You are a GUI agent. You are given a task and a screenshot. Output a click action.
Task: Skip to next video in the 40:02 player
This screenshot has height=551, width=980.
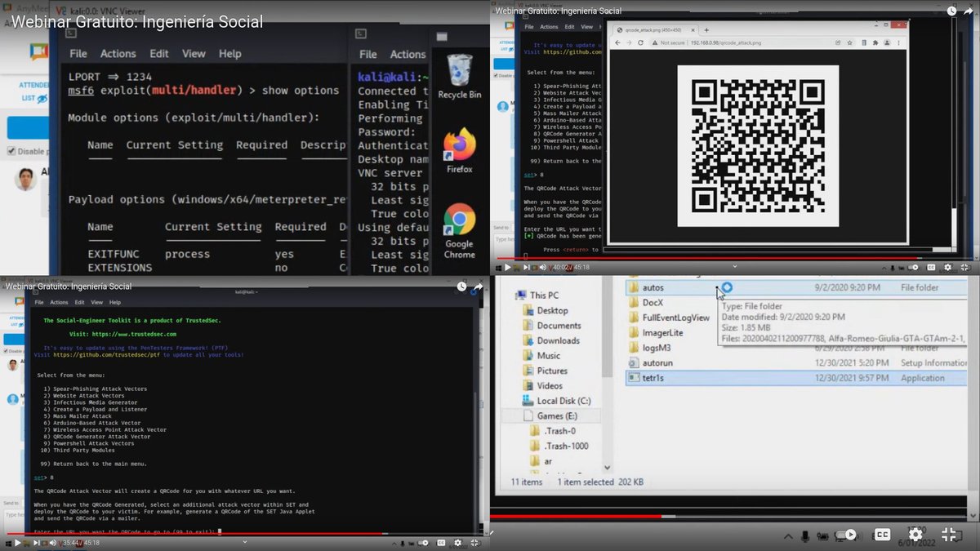click(526, 267)
